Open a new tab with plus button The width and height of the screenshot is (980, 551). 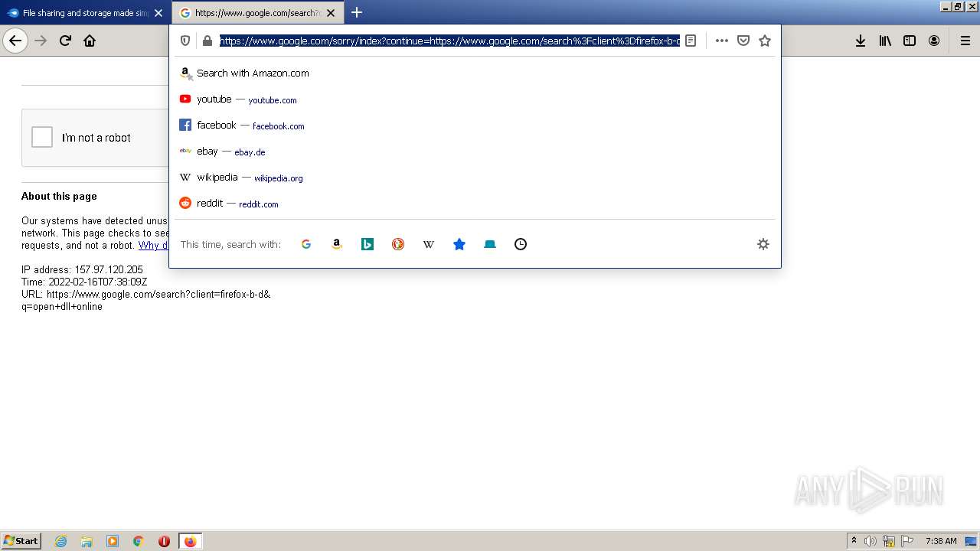(357, 13)
